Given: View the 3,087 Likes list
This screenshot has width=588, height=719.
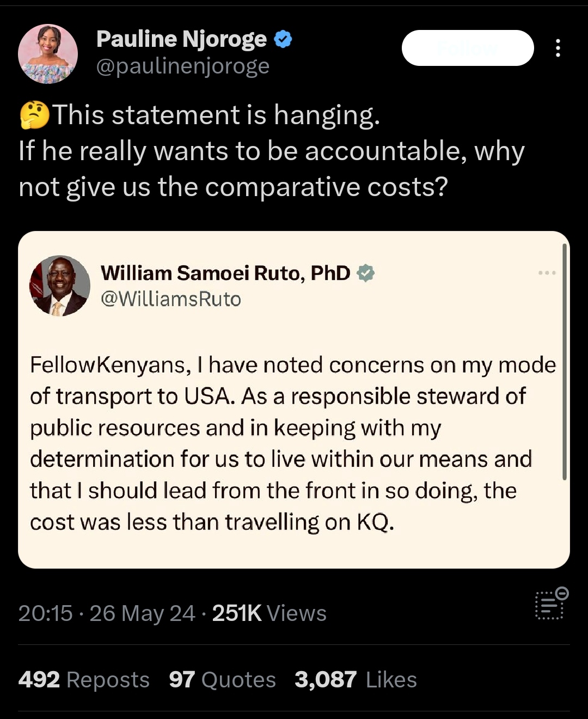Looking at the screenshot, I should [356, 680].
